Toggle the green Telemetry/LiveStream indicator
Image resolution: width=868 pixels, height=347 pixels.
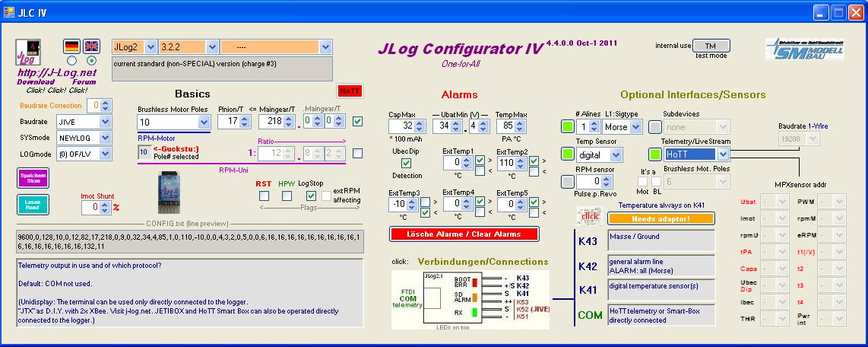click(x=655, y=154)
